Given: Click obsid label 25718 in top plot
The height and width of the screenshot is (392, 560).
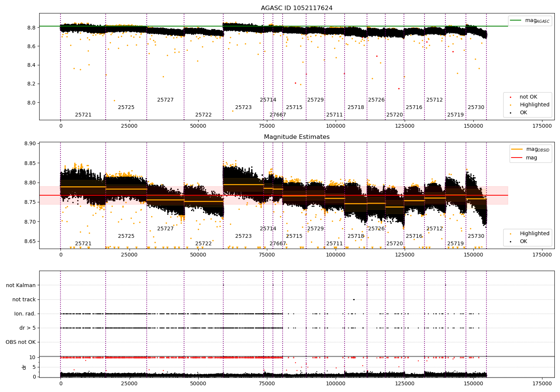Looking at the screenshot, I should (356, 108).
